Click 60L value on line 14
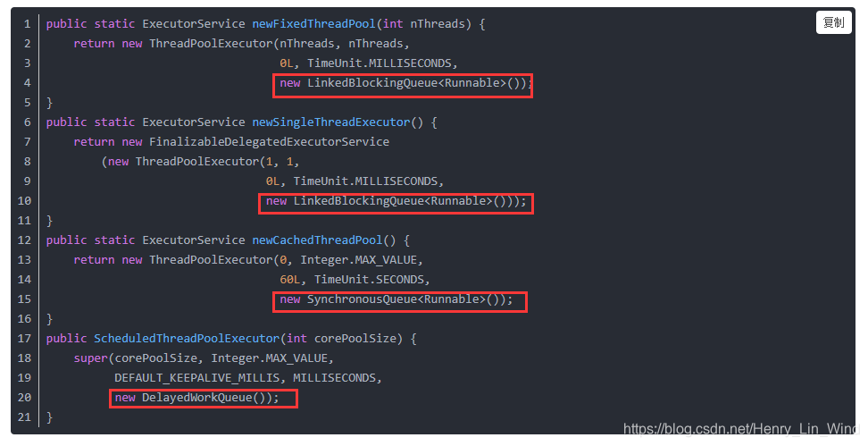This screenshot has height=446, width=868. click(x=290, y=280)
